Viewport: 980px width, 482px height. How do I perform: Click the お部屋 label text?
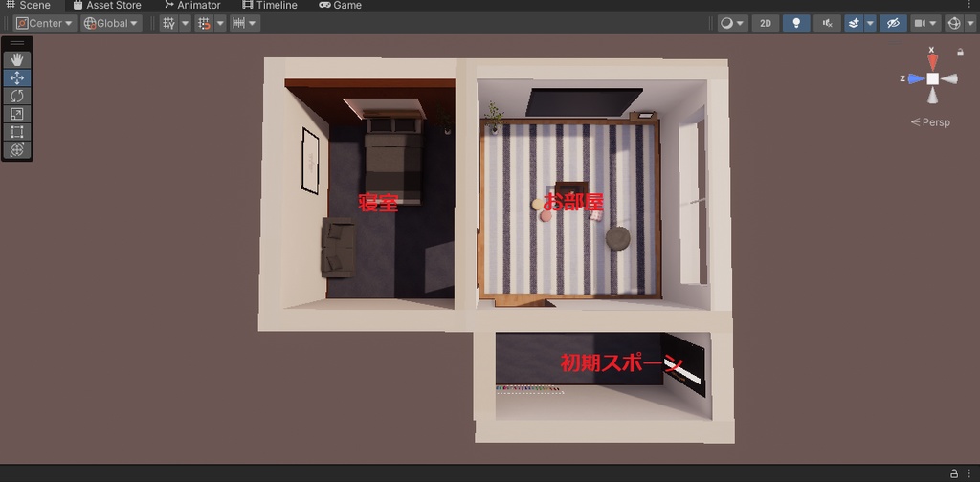point(573,201)
